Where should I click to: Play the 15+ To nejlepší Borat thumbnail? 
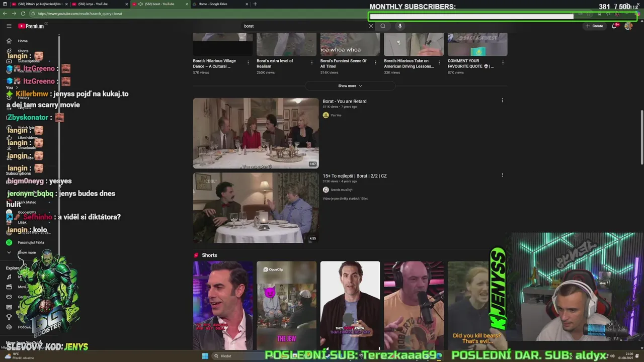[x=256, y=208]
